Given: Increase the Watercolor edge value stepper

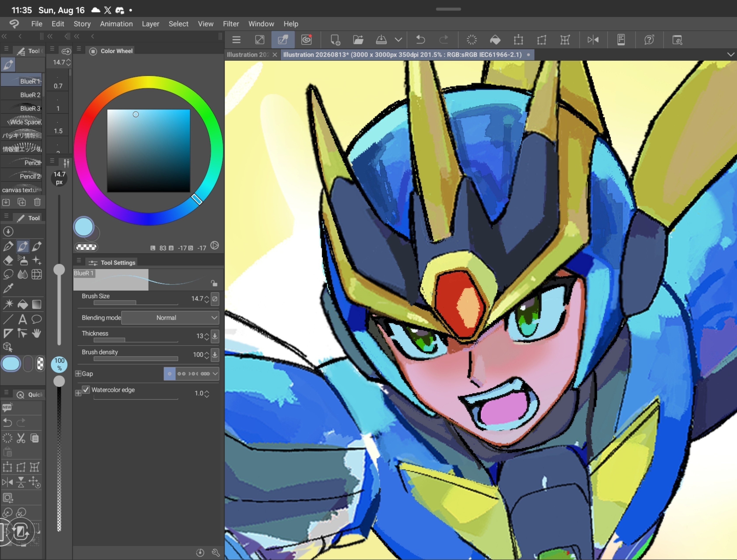Looking at the screenshot, I should pos(207,391).
